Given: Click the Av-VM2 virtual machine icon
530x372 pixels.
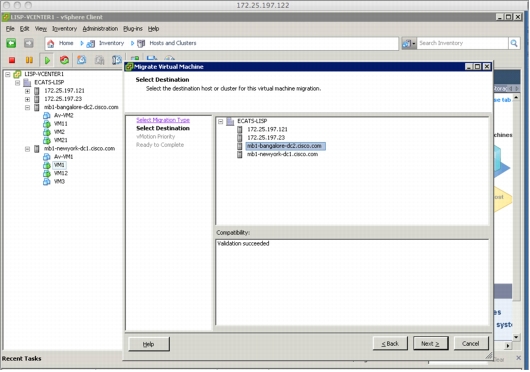Looking at the screenshot, I should (47, 116).
